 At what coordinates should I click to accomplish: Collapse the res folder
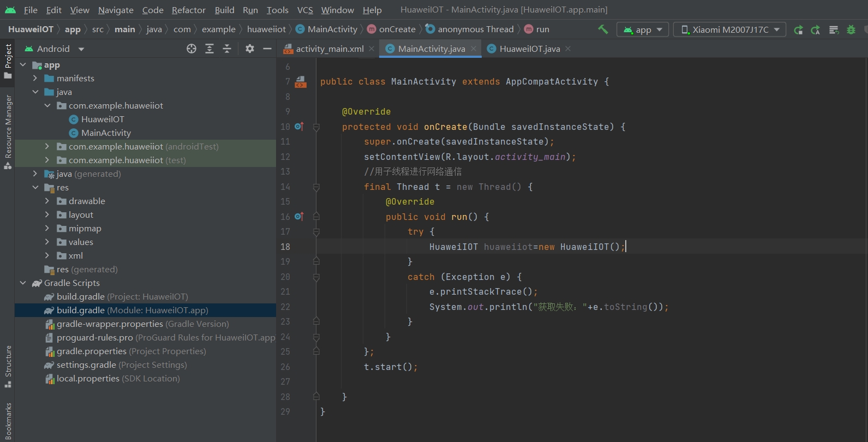[35, 188]
